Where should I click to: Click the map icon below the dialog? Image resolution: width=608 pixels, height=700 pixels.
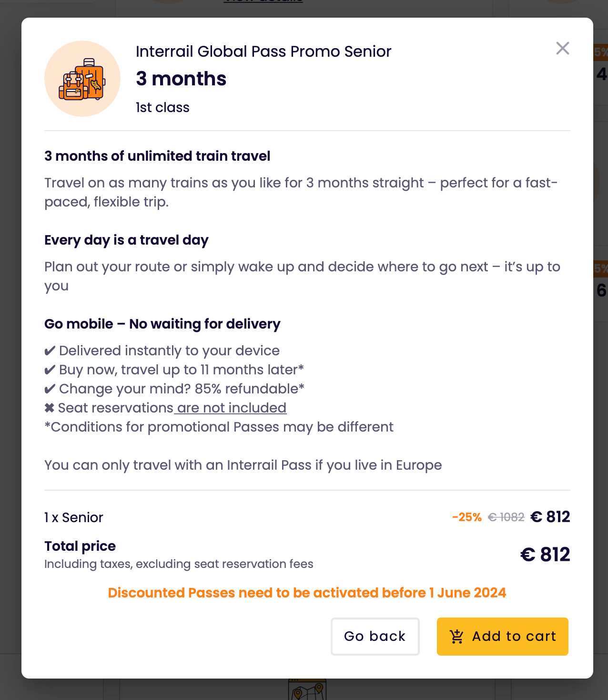point(307,690)
